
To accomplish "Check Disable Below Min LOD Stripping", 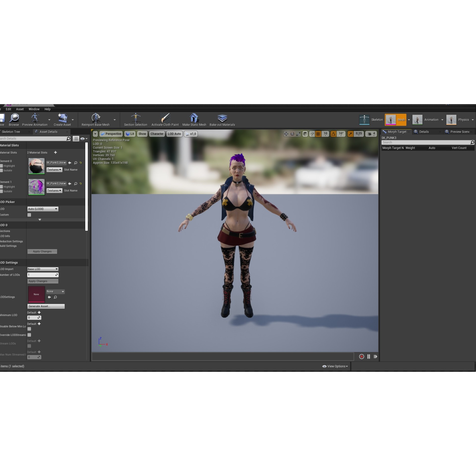I will pyautogui.click(x=29, y=329).
